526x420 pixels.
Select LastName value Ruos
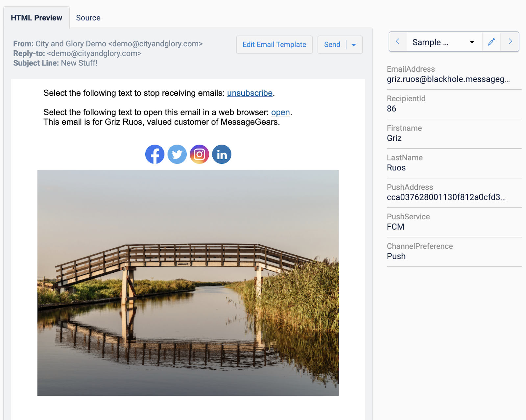coord(396,168)
